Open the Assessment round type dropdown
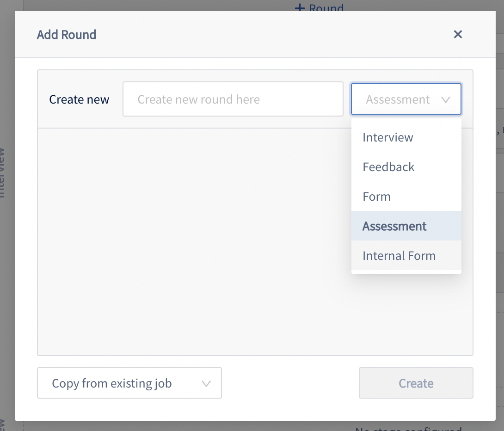This screenshot has width=504, height=431. [x=406, y=99]
